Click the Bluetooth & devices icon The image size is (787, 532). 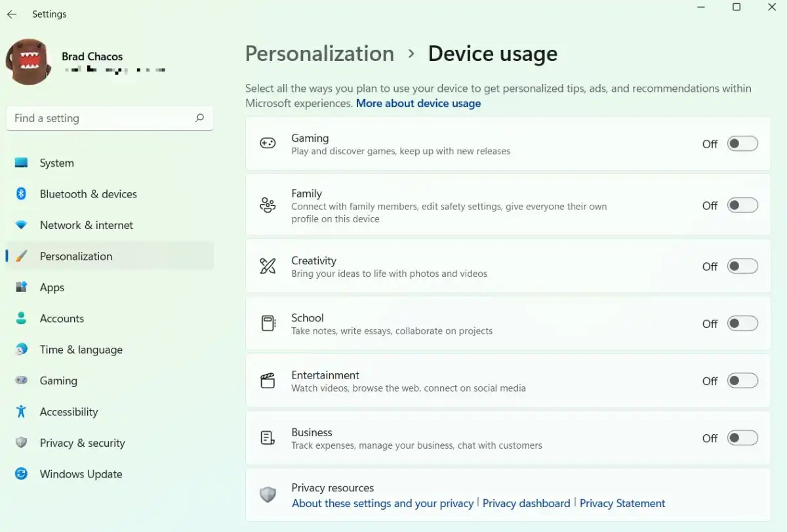pyautogui.click(x=21, y=194)
